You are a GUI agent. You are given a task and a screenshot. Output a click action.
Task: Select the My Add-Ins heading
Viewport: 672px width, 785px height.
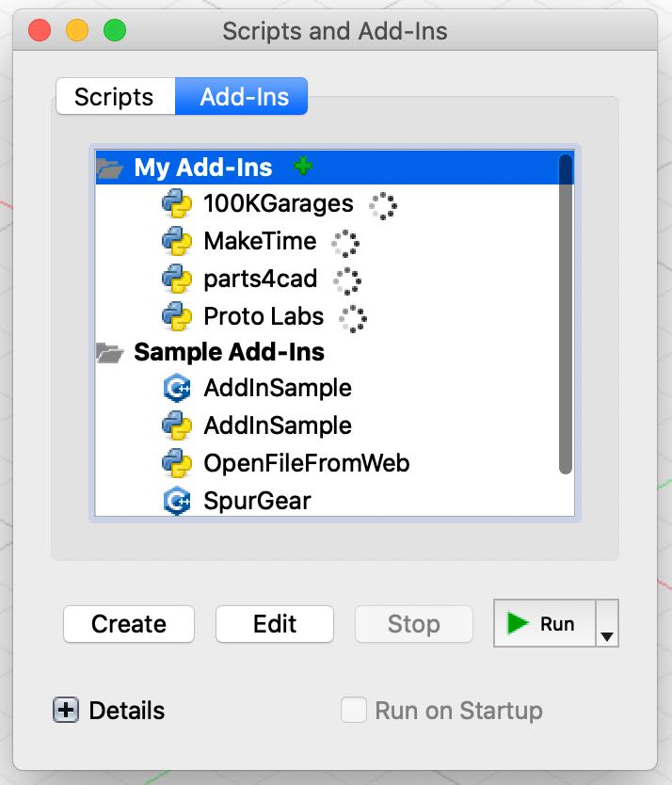coord(203,168)
